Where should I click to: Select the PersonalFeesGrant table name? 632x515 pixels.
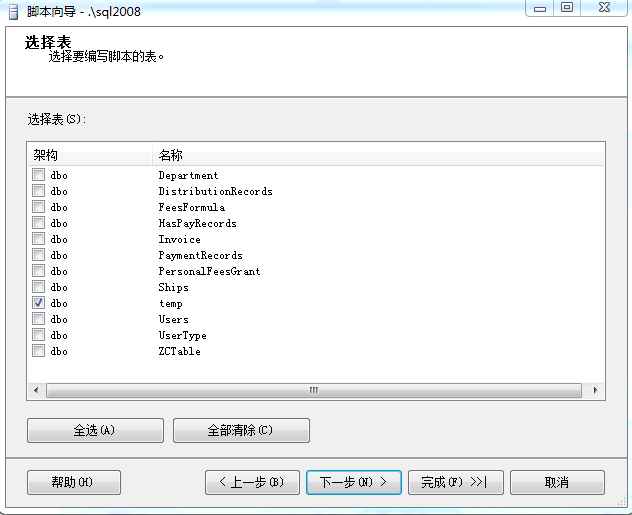pos(210,271)
